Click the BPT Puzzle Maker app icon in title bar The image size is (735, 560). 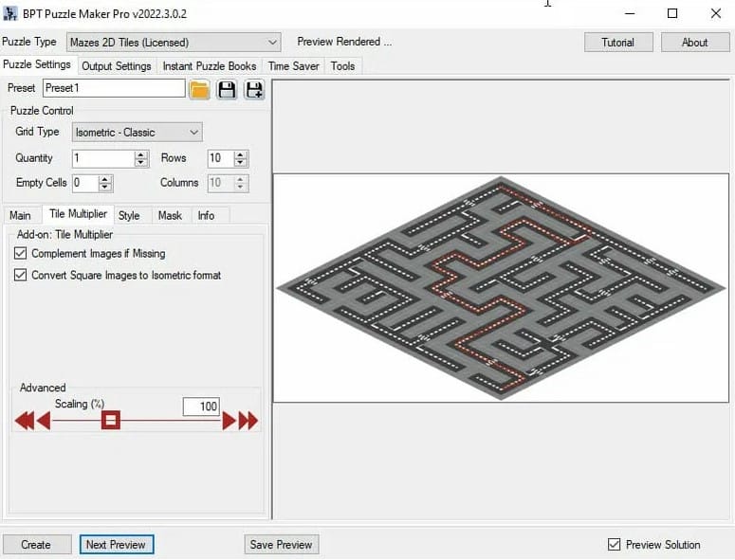pos(10,14)
